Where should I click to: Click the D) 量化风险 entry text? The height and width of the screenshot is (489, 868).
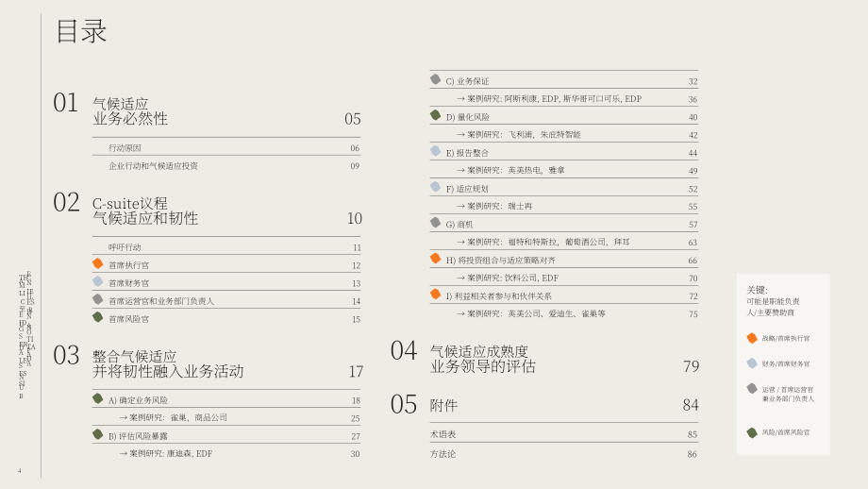[468, 117]
